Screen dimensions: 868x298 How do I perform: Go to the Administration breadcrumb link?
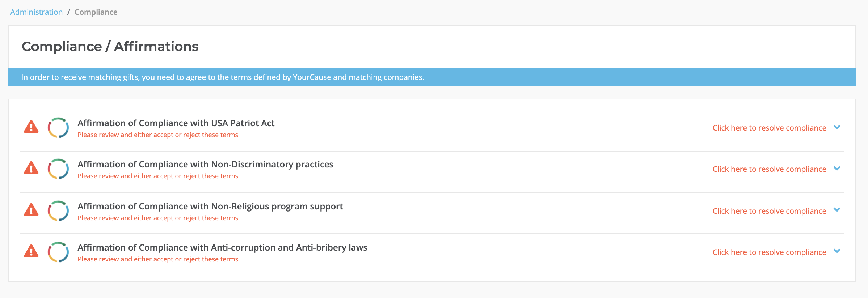[36, 12]
